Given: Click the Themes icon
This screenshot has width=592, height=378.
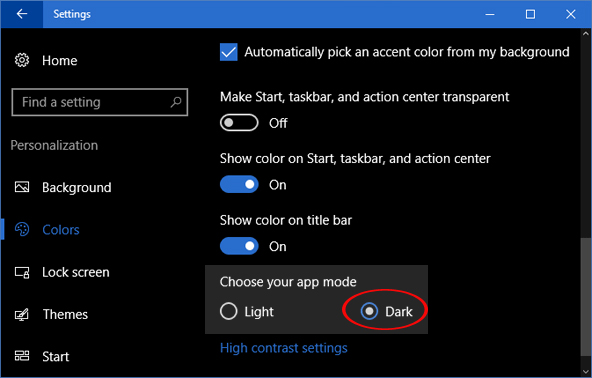Looking at the screenshot, I should point(22,314).
